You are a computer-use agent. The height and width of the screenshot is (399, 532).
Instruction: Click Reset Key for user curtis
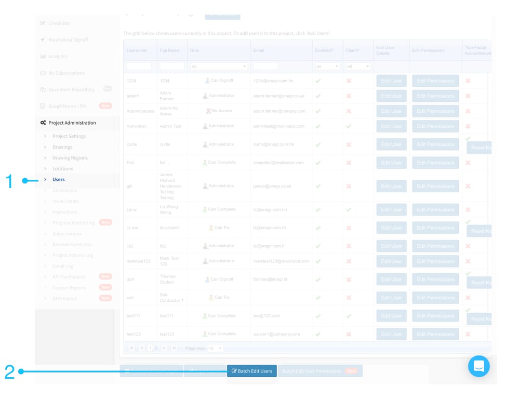(x=479, y=148)
